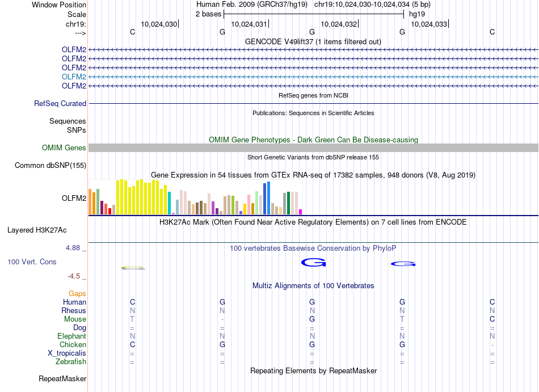Image resolution: width=539 pixels, height=392 pixels.
Task: Click the Gaps label in Multiz alignment
Action: pyautogui.click(x=77, y=293)
